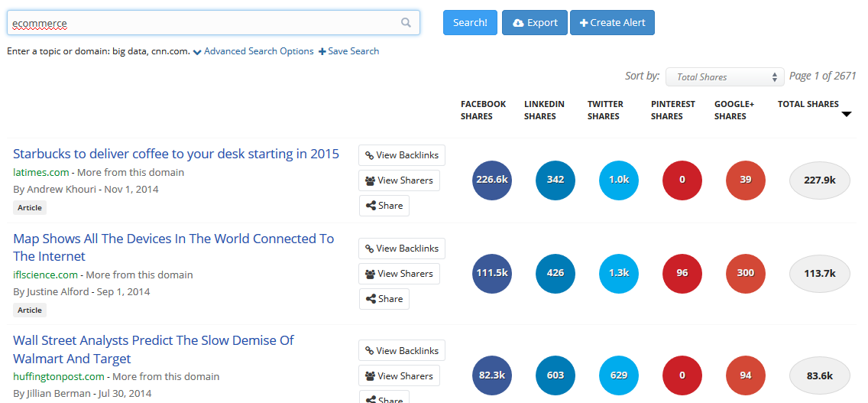The width and height of the screenshot is (868, 403).
Task: Click 629 Twitter shares circle
Action: click(x=619, y=375)
